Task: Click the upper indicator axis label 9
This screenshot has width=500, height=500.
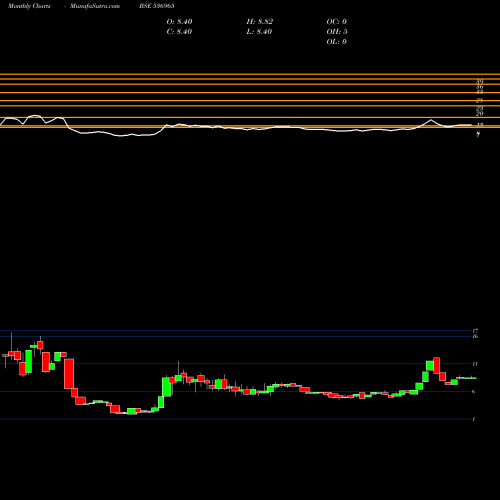Action: tap(478, 134)
